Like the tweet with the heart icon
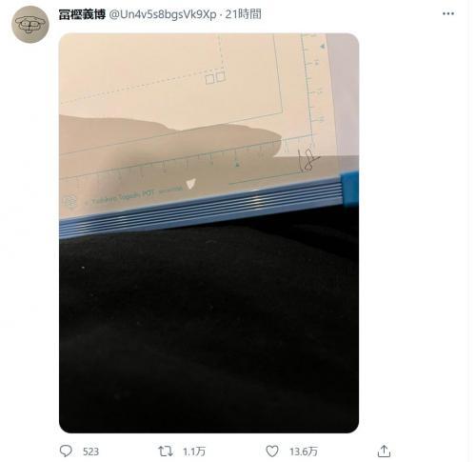Viewport: 476px width, 462px height. coord(272,451)
